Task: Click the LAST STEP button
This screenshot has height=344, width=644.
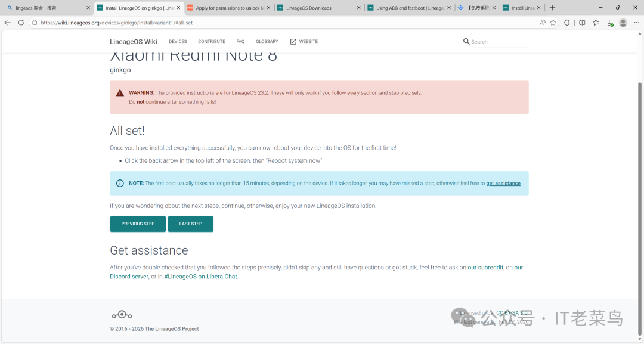Action: click(x=191, y=224)
